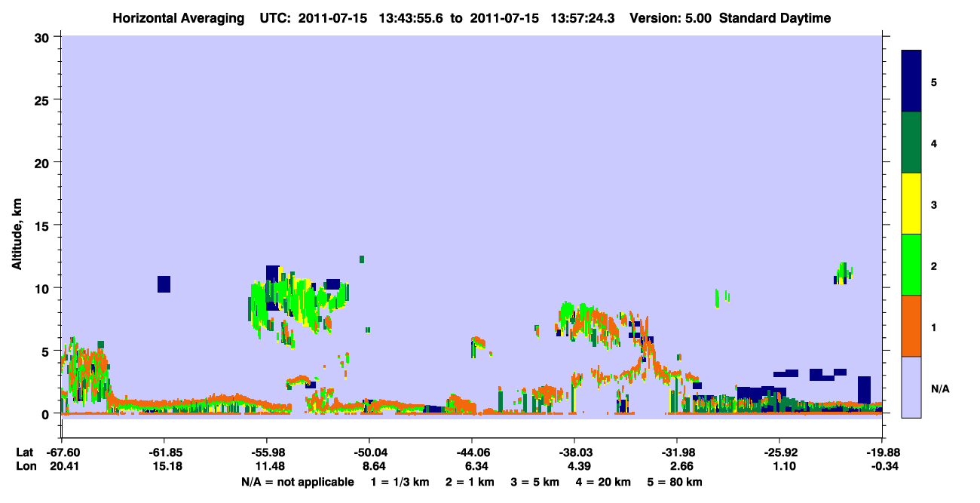The image size is (980, 503).
Task: Click the latitude value -44.06
Action: click(472, 452)
